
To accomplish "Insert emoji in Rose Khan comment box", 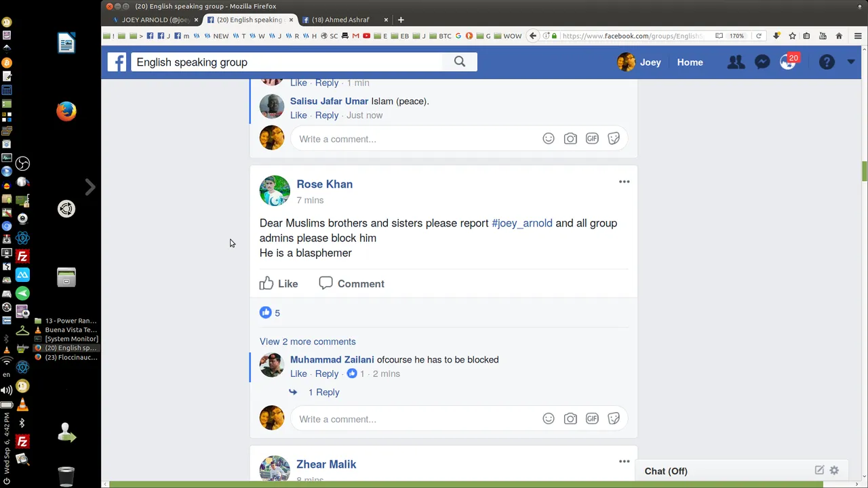I will [549, 419].
